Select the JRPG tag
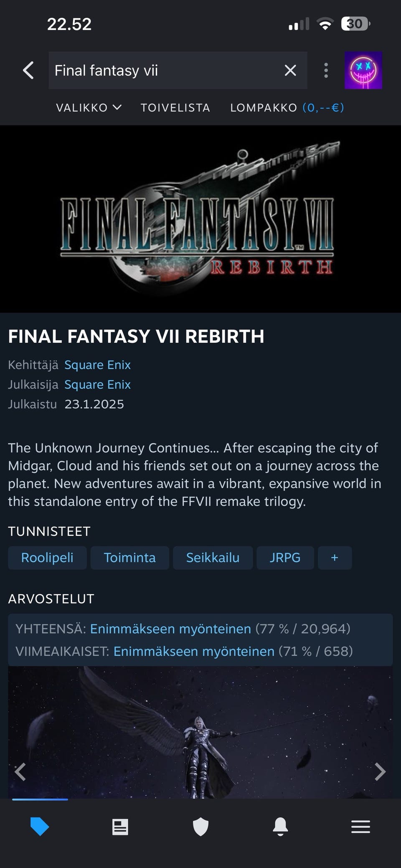This screenshot has width=401, height=868. [285, 557]
